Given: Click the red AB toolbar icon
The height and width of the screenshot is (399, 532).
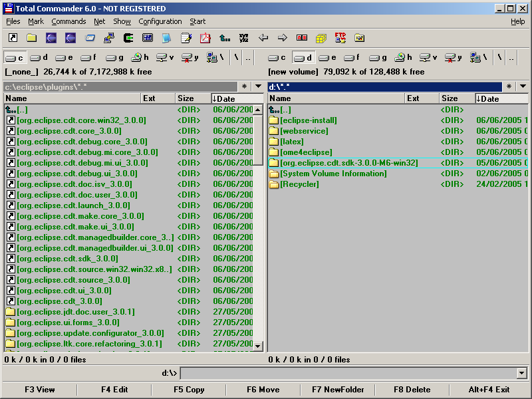Looking at the screenshot, I should click(302, 38).
